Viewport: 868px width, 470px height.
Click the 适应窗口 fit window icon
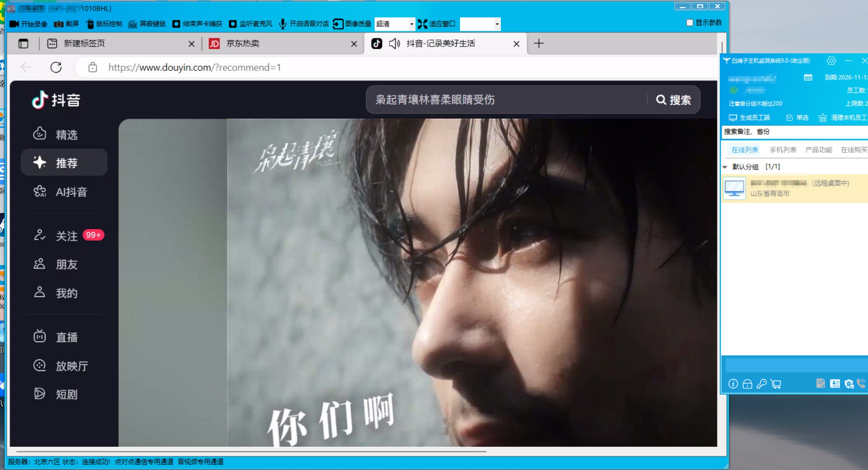click(x=423, y=24)
